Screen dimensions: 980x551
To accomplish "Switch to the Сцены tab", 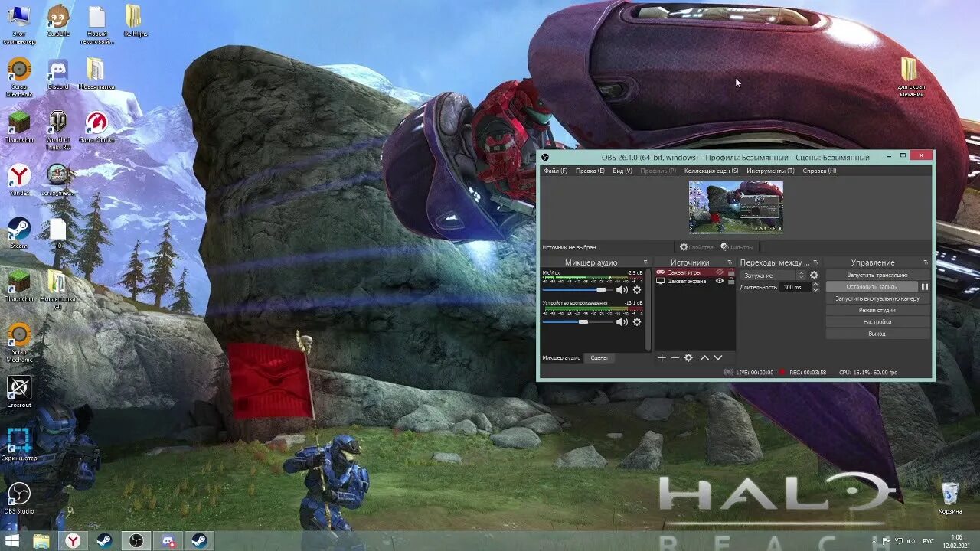I will click(x=599, y=357).
